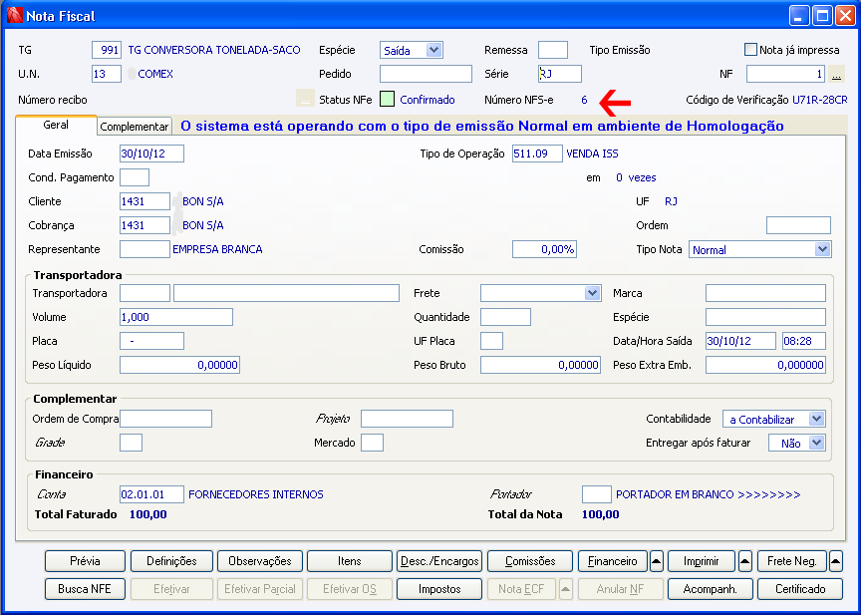
Task: Click the arrow button next to Financeiro
Action: [656, 561]
